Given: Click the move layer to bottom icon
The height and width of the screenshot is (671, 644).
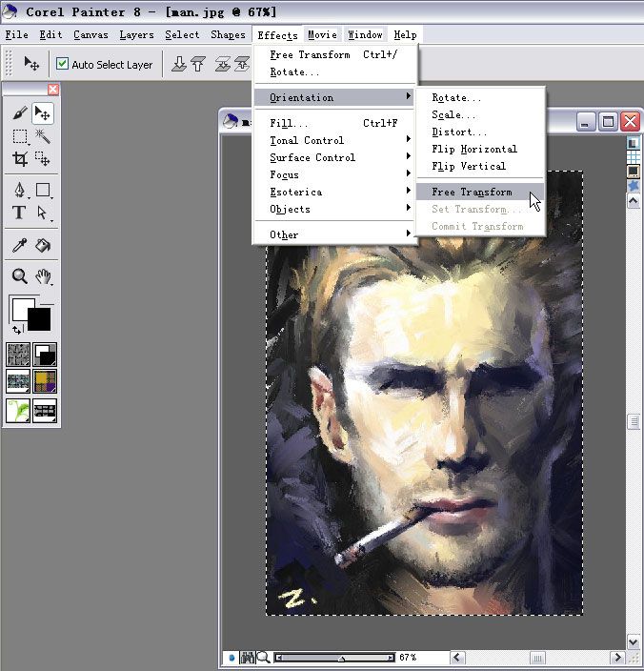Looking at the screenshot, I should click(x=223, y=64).
